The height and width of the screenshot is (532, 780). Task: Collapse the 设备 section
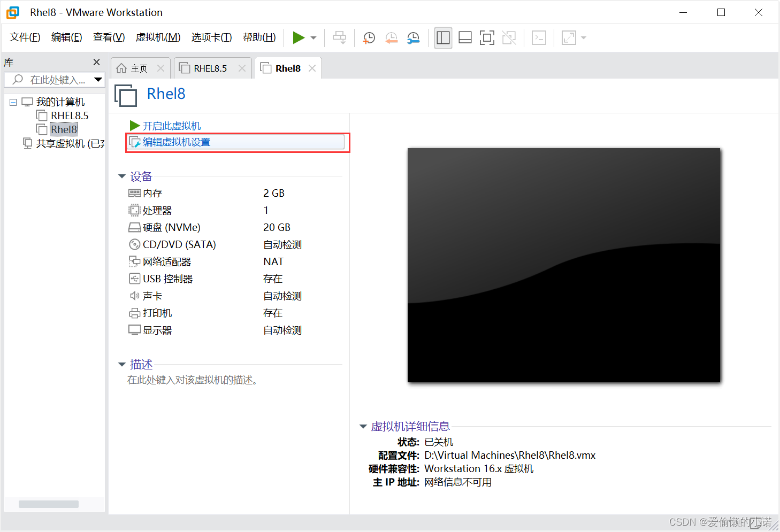point(122,176)
